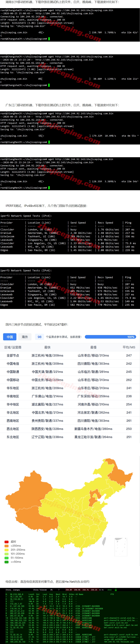
Task: Toggle the yellow 201–250ms legend swatch
Action: [6, 550]
